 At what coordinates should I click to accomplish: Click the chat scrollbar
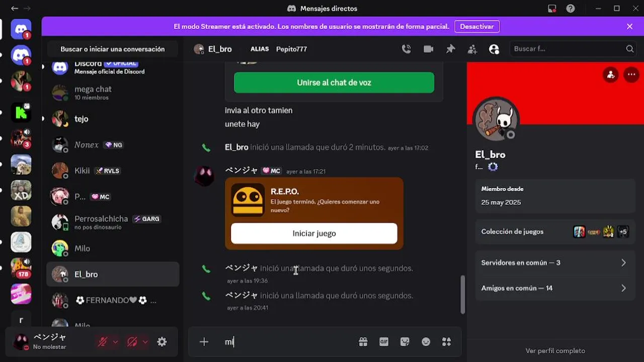click(463, 295)
